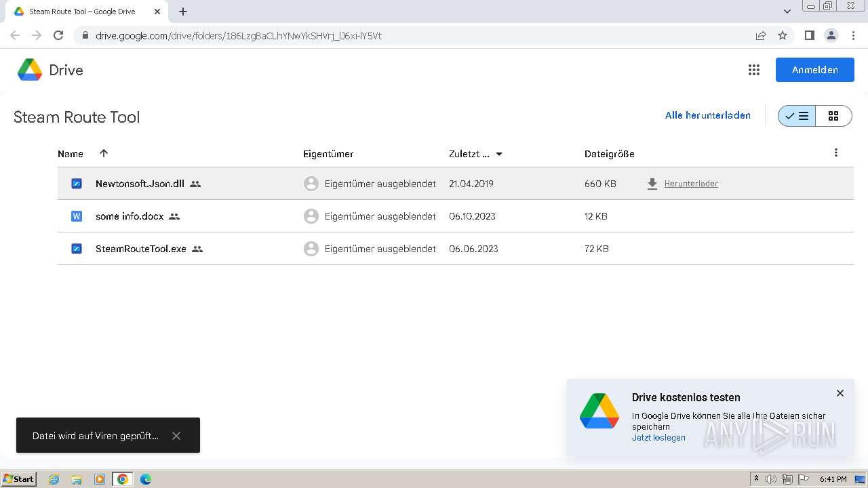868x488 pixels.
Task: Switch to grid layout view
Action: point(833,116)
